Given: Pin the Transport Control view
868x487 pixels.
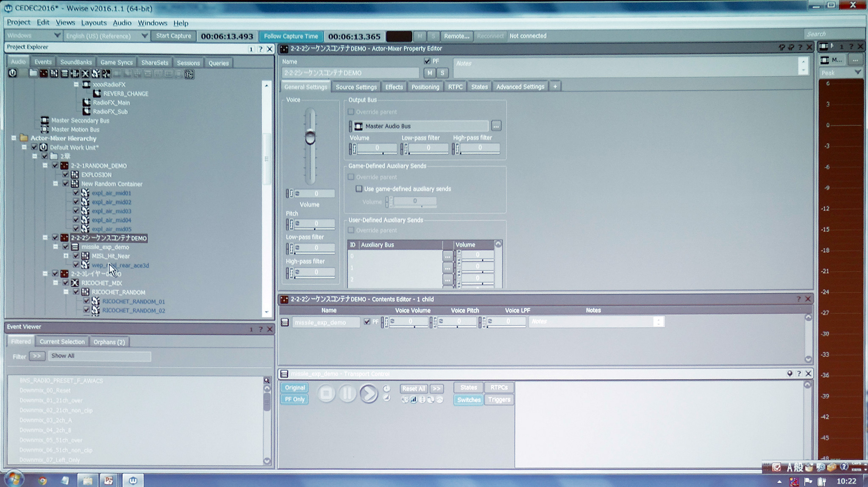Looking at the screenshot, I should tap(790, 374).
